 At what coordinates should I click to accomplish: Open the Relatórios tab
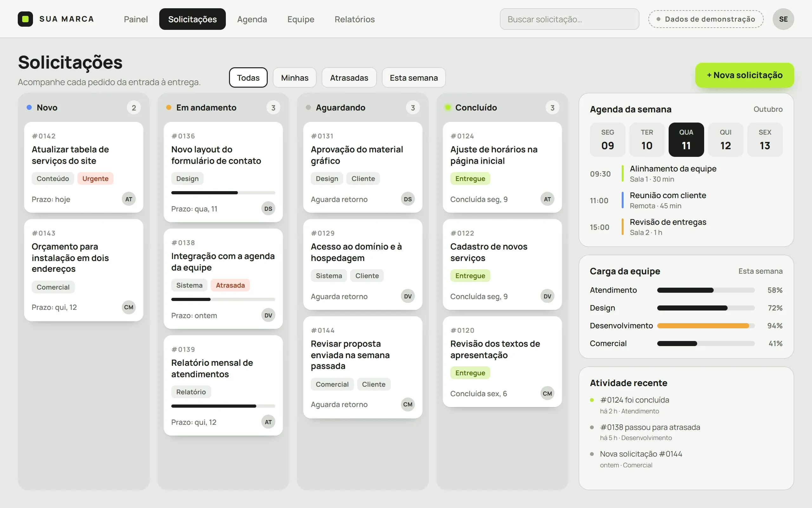[354, 19]
